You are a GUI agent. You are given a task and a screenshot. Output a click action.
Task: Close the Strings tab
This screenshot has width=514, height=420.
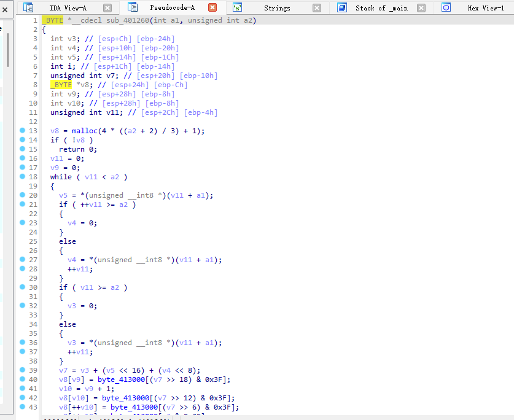(317, 8)
